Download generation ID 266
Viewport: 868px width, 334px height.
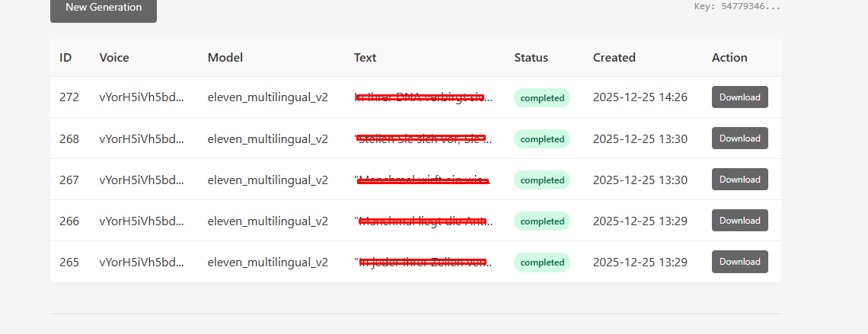point(739,220)
